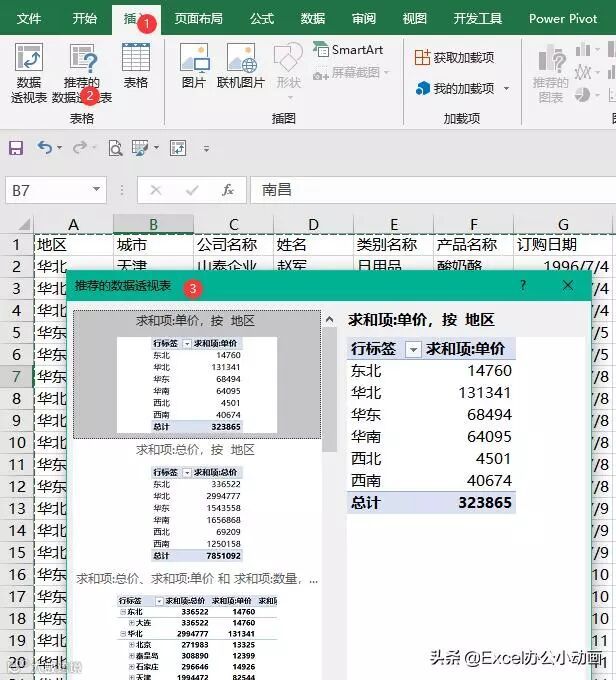
Task: Click Get Add-ins (获取加载项)
Action: (x=454, y=57)
